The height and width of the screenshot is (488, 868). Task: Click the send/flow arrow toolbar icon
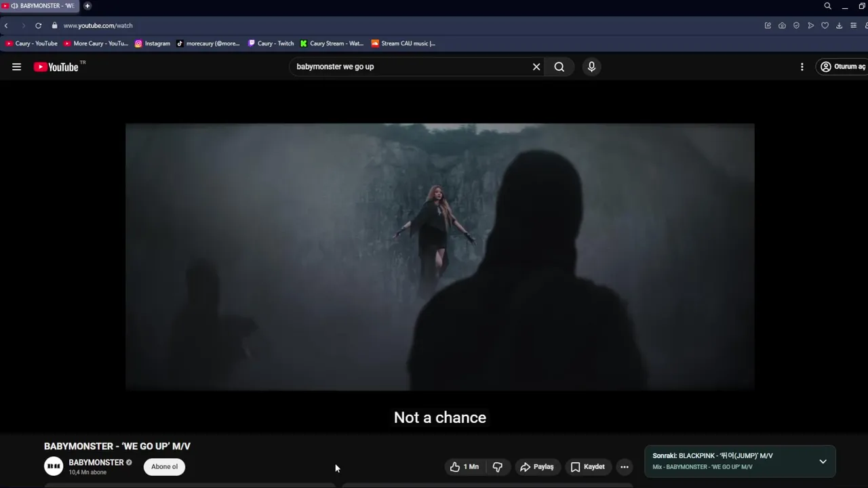click(x=810, y=25)
